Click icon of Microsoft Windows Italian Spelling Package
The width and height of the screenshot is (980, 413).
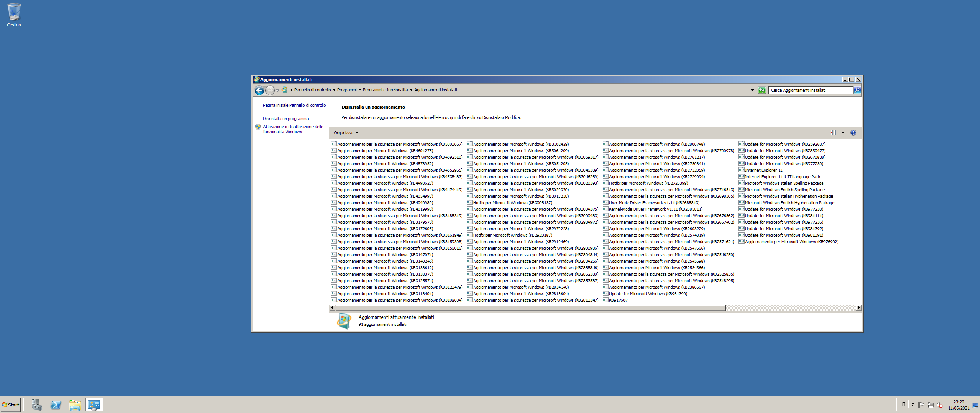point(741,183)
